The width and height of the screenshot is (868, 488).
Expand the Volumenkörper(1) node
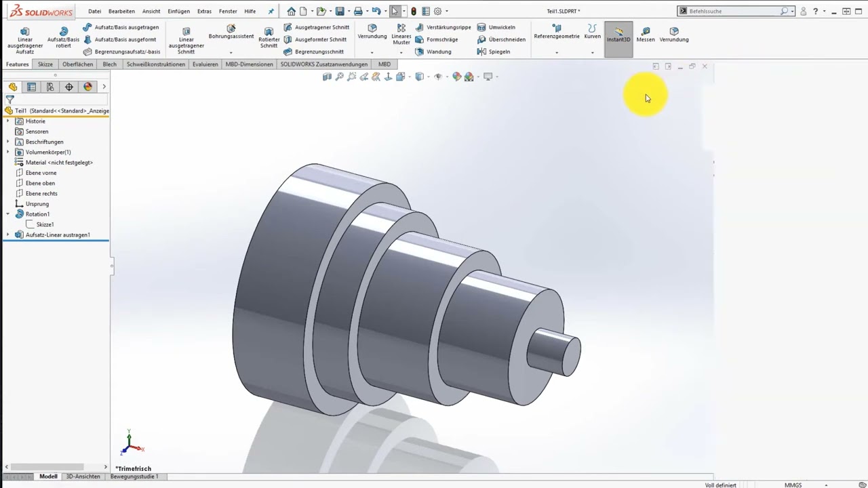(x=8, y=152)
